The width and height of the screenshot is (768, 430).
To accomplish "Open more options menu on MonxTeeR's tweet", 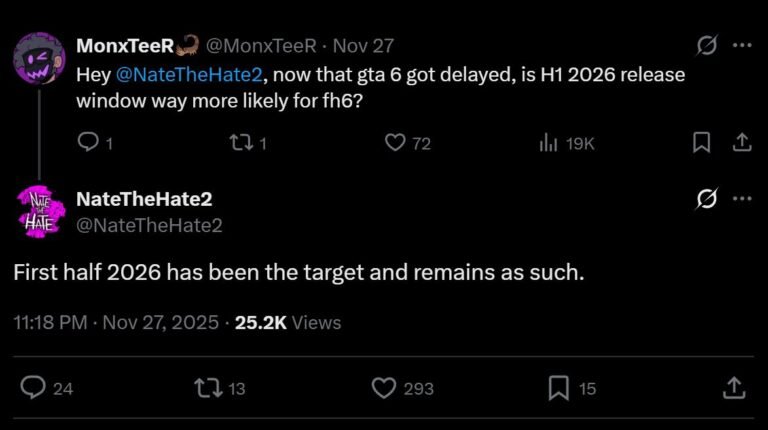I will (741, 46).
